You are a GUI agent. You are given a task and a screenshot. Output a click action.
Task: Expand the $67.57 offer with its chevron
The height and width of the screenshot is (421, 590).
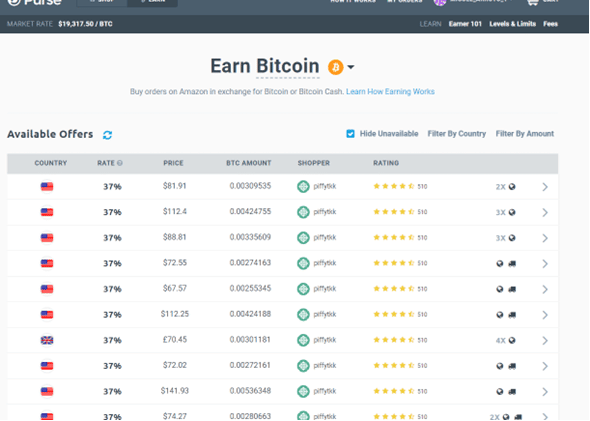pos(545,289)
